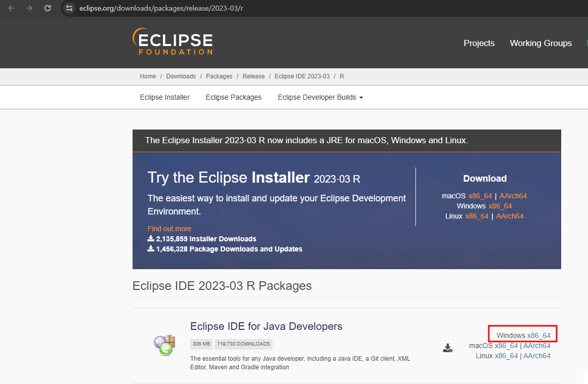
Task: Download installer for macOS x86_64
Action: [x=480, y=196]
